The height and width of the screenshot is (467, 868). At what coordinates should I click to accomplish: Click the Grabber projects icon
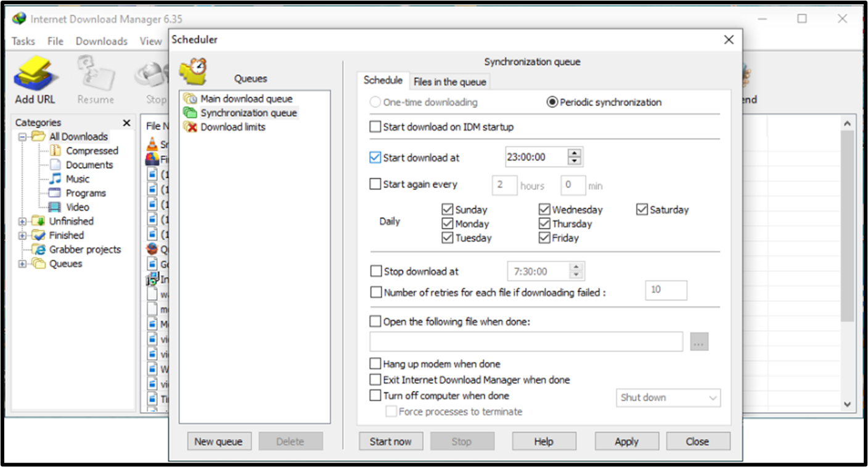(39, 250)
